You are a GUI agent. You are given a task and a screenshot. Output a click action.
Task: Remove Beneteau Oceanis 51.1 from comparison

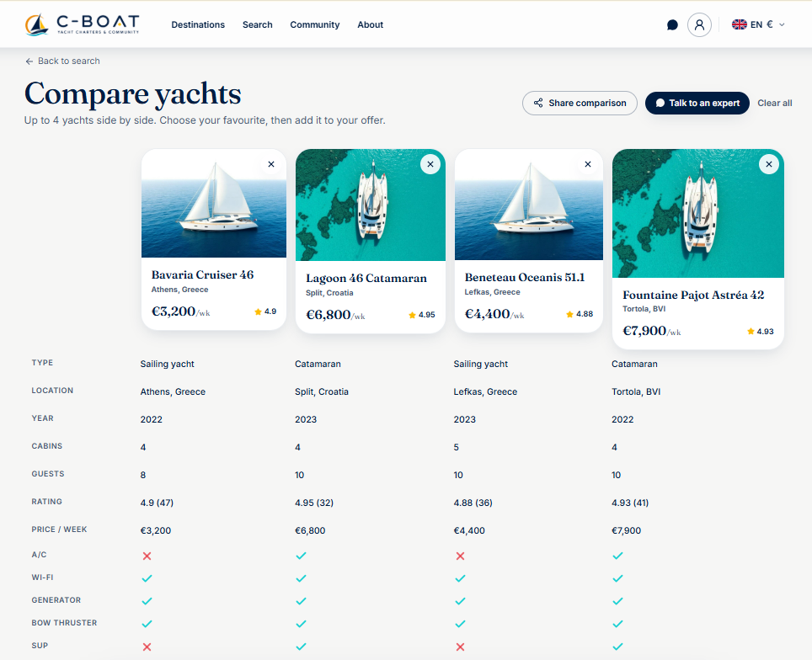(588, 164)
